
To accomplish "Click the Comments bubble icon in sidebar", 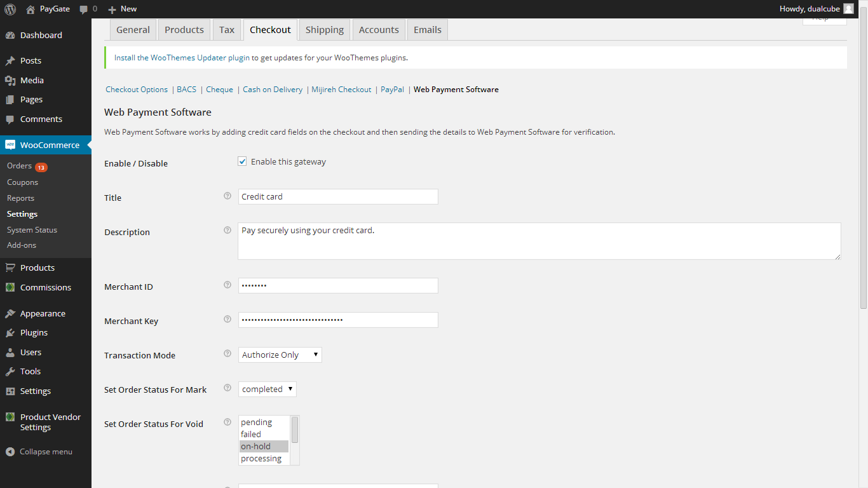I will pos(10,119).
